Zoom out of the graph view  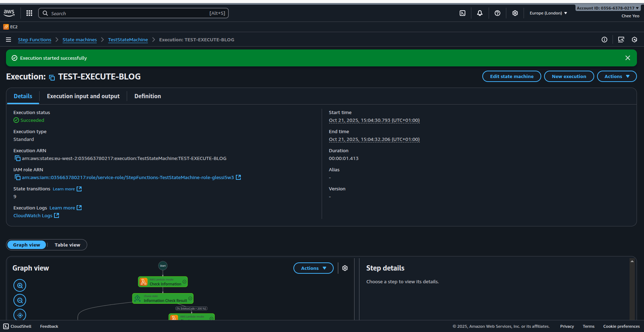pos(20,300)
